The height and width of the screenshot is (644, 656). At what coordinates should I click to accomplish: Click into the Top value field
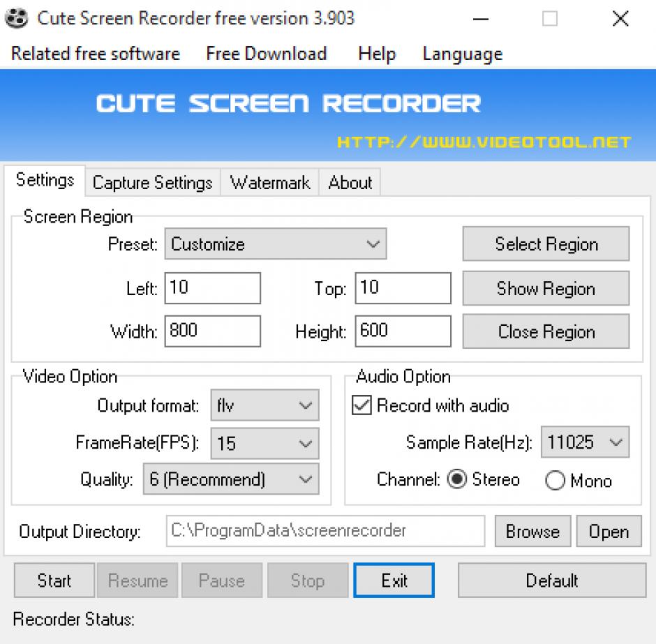coord(403,288)
